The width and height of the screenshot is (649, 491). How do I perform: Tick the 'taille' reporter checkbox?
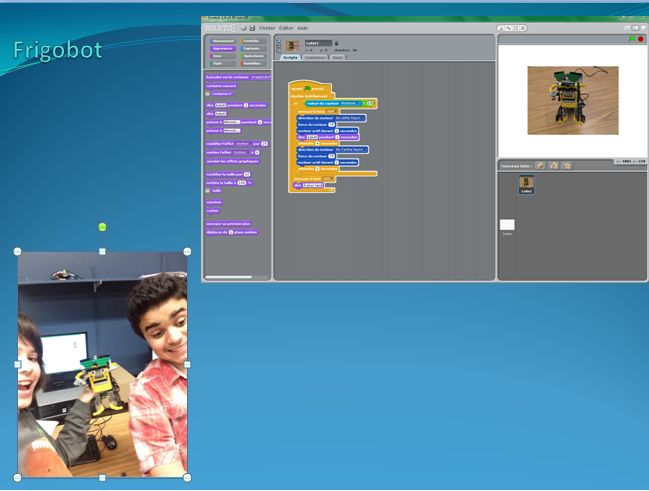tap(208, 191)
